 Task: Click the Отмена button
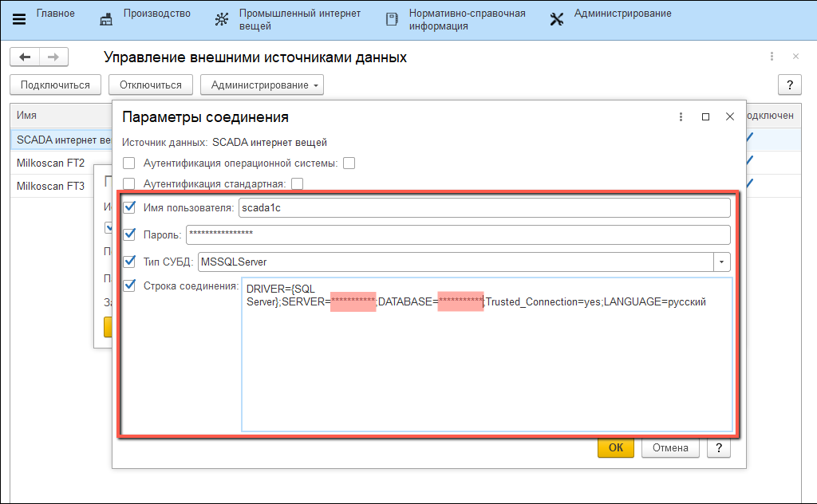pos(670,448)
